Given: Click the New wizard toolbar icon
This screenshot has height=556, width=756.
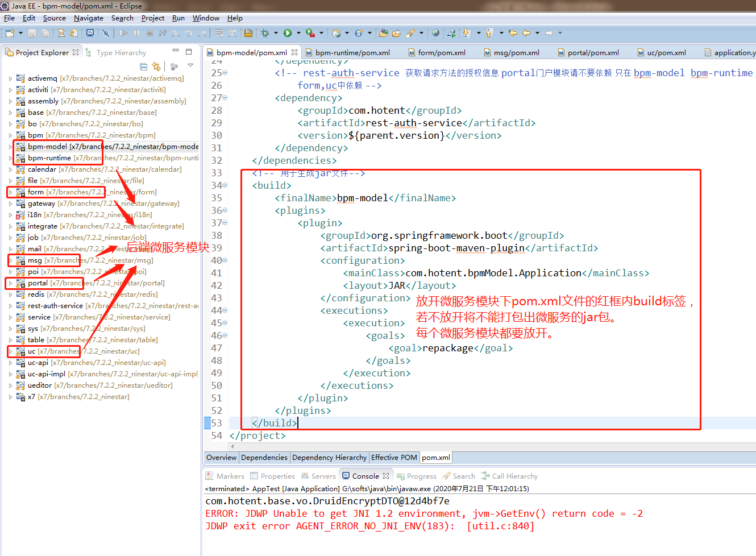Looking at the screenshot, I should point(10,33).
